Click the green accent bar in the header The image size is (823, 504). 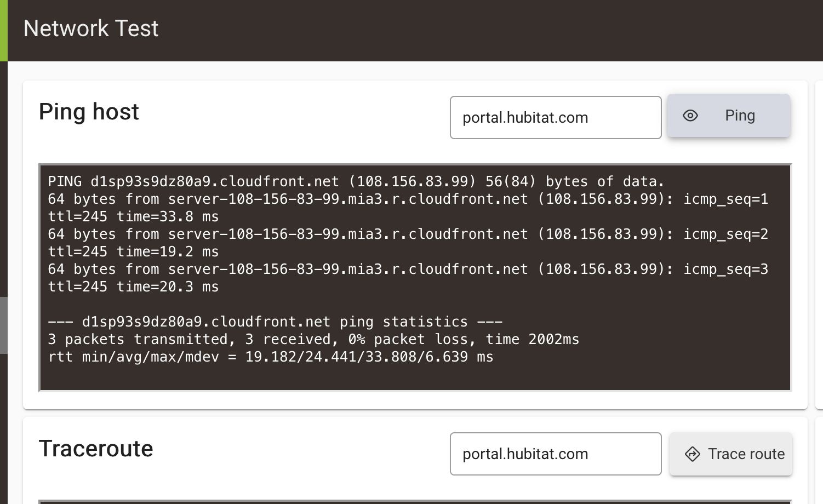pyautogui.click(x=4, y=30)
